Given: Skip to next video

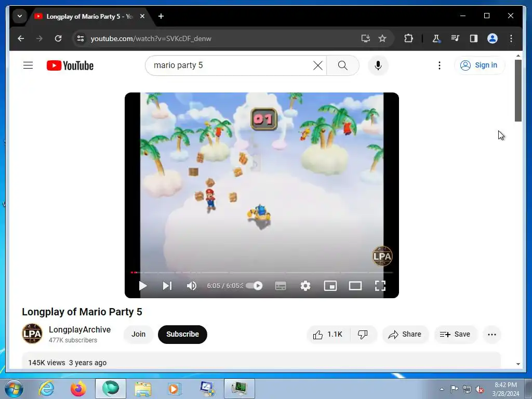Looking at the screenshot, I should 167,286.
